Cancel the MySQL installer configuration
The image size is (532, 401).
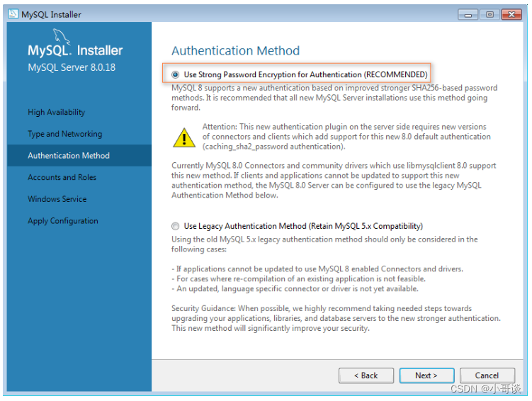click(x=487, y=375)
